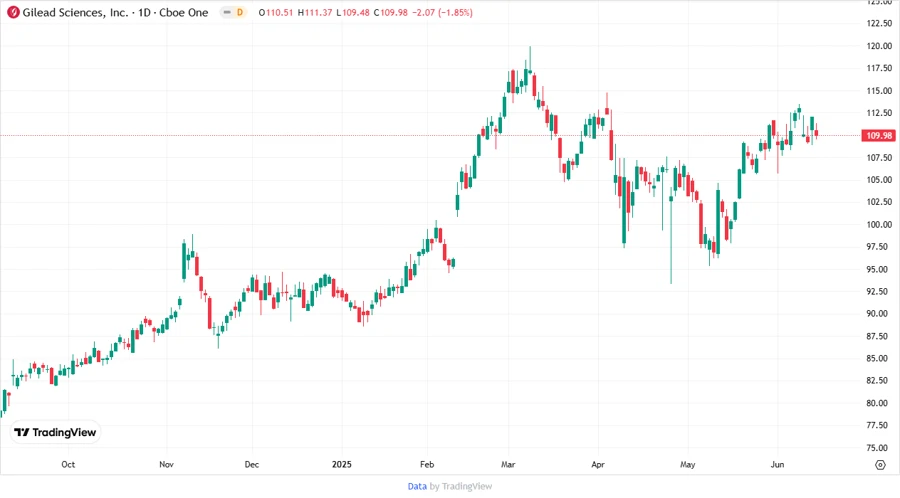Click the 87.50 price axis label
The height and width of the screenshot is (498, 900).
pos(879,336)
